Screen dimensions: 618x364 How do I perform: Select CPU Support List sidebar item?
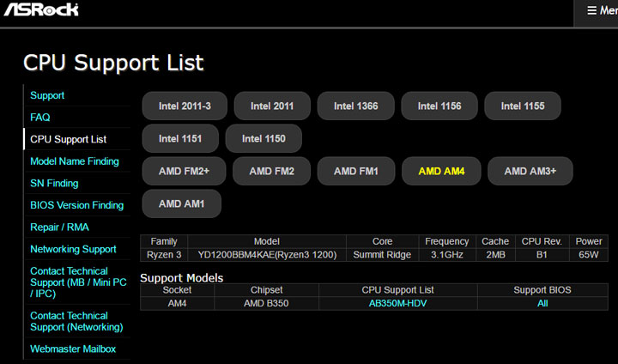click(68, 139)
